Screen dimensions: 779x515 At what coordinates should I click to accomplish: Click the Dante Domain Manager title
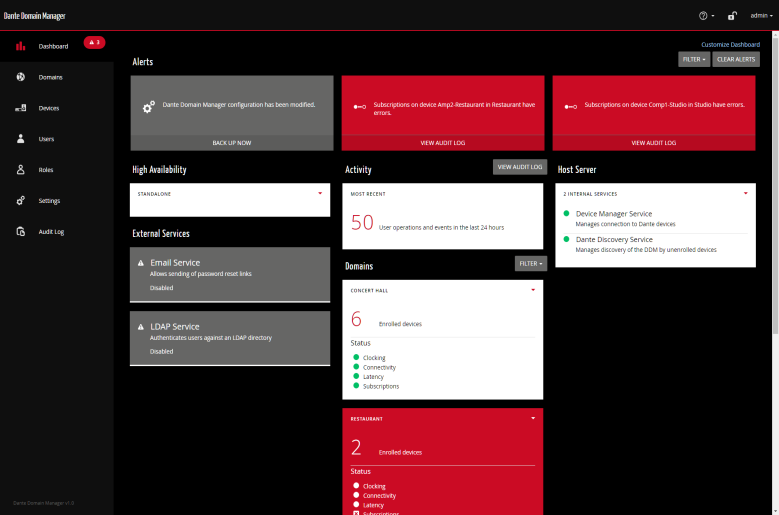(x=34, y=16)
